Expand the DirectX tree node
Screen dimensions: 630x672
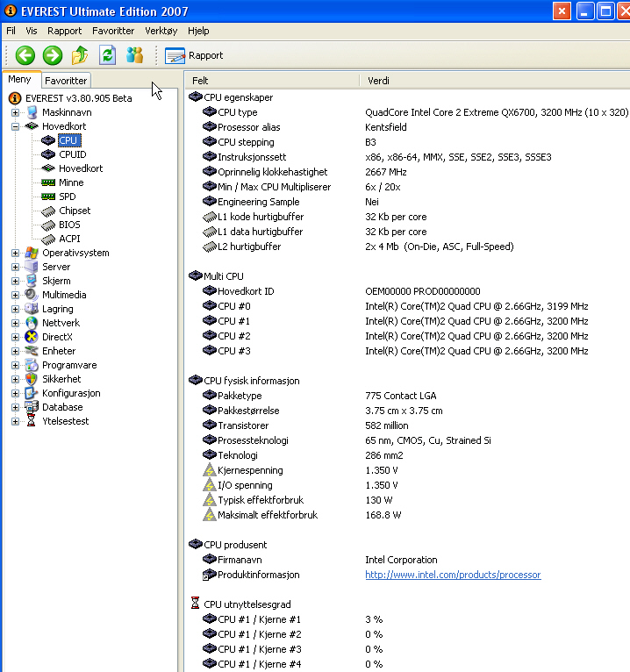click(x=16, y=337)
